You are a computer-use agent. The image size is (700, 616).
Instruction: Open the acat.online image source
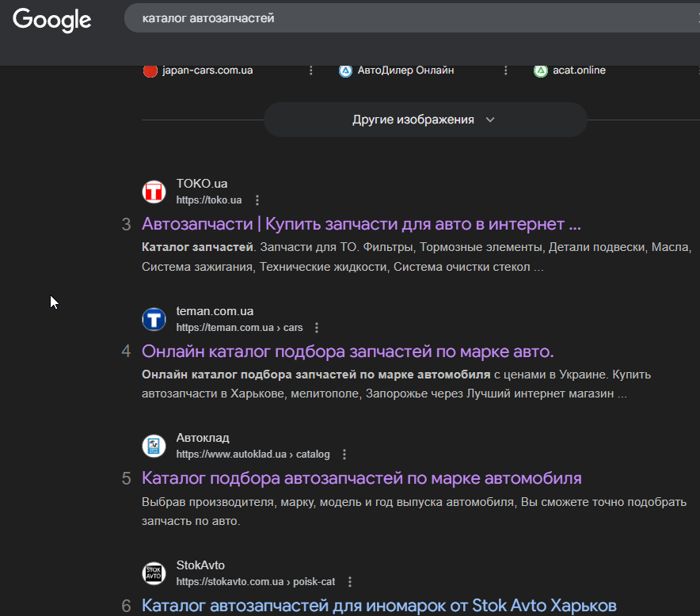pos(580,70)
